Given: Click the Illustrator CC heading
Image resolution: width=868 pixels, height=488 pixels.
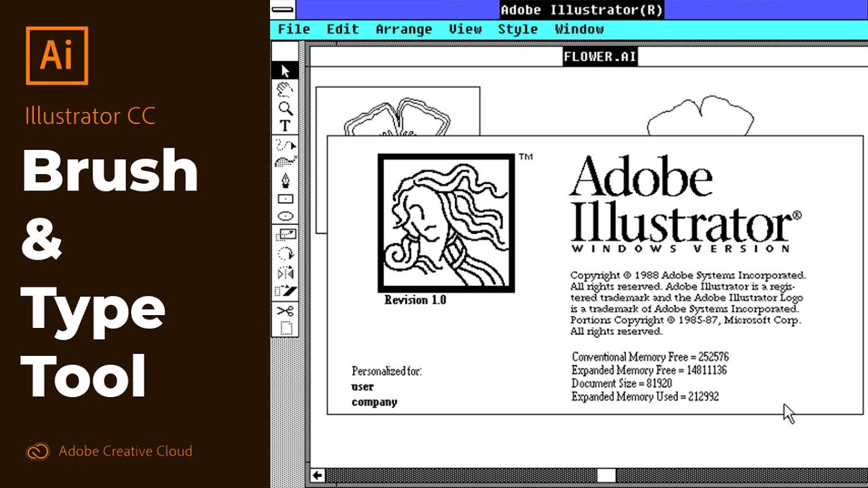Looking at the screenshot, I should pyautogui.click(x=90, y=116).
